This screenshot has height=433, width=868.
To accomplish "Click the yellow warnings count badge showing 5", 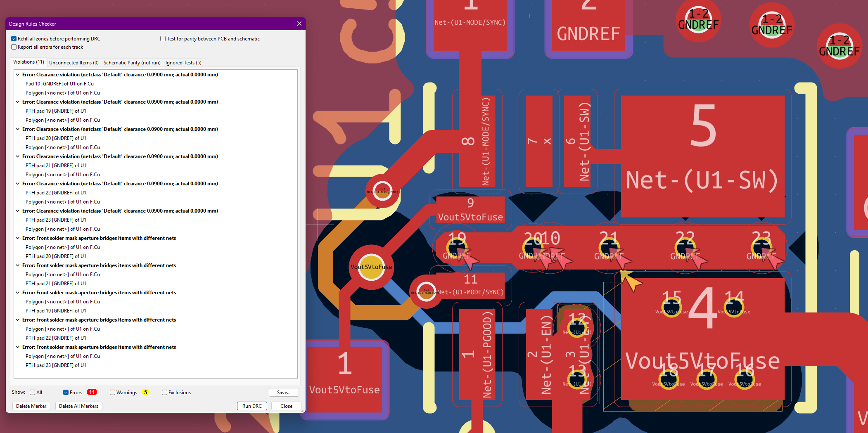I will point(145,392).
